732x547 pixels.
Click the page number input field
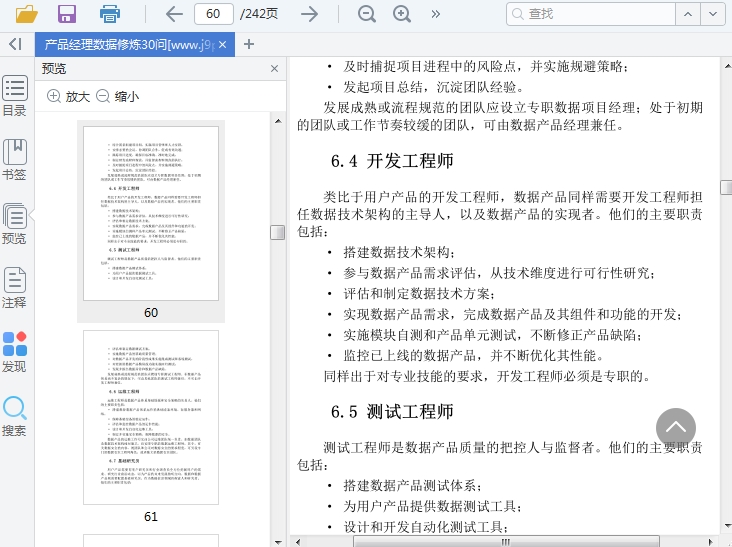[x=213, y=14]
